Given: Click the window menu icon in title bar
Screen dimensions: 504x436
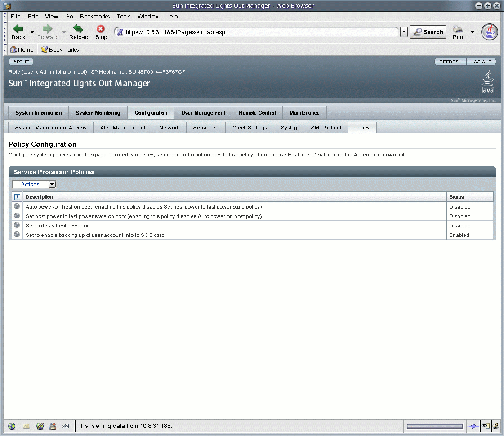Looking at the screenshot, I should click(x=7, y=5).
